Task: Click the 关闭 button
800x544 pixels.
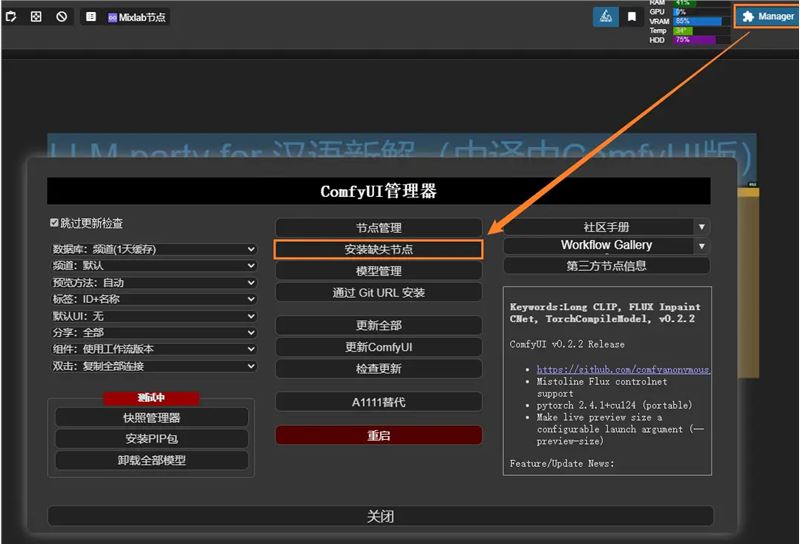Action: coord(380,516)
